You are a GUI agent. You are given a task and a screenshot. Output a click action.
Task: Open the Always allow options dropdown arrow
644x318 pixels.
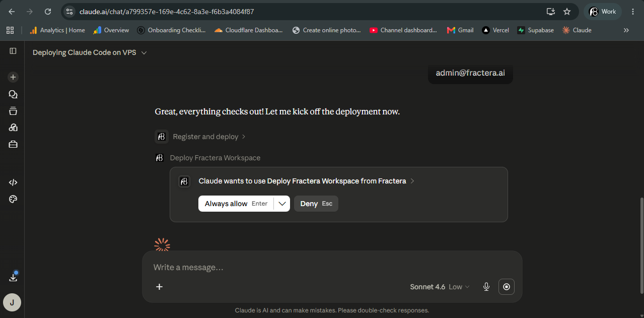(x=282, y=204)
